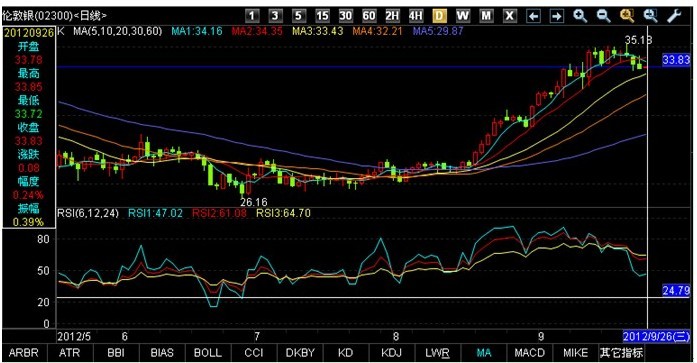Switch to 15-minute chart interval
The height and width of the screenshot is (363, 697).
pyautogui.click(x=322, y=16)
